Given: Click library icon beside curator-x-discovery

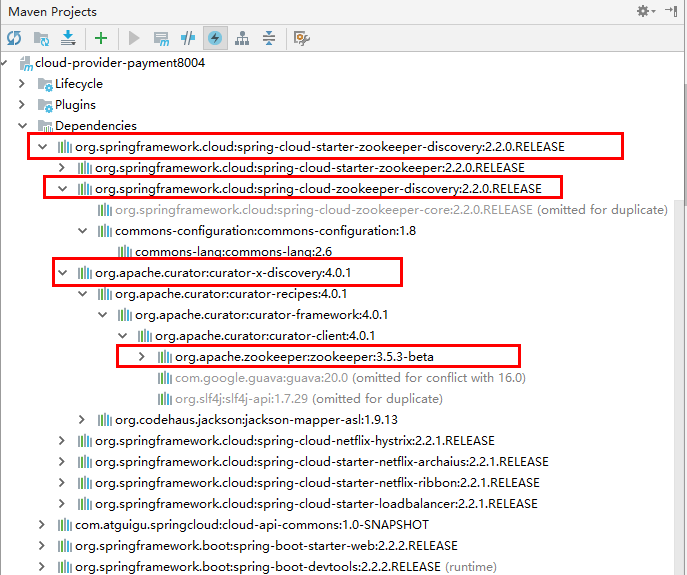Looking at the screenshot, I should [x=85, y=273].
